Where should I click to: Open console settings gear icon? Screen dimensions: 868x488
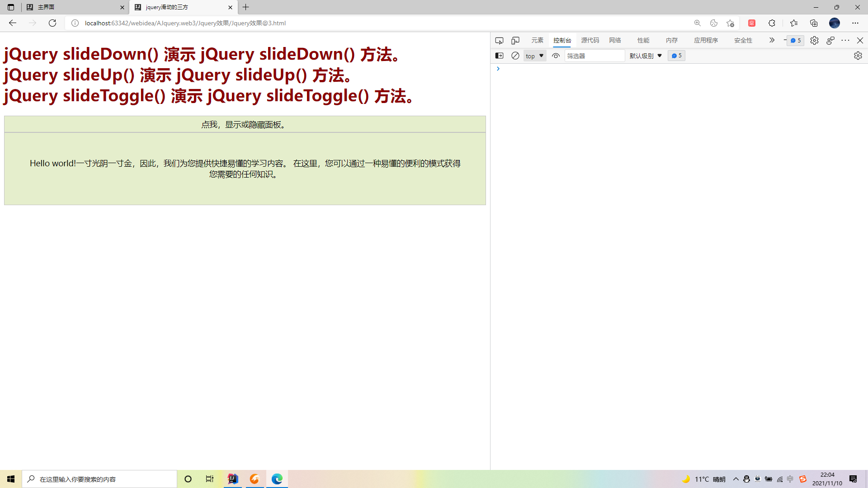(858, 56)
